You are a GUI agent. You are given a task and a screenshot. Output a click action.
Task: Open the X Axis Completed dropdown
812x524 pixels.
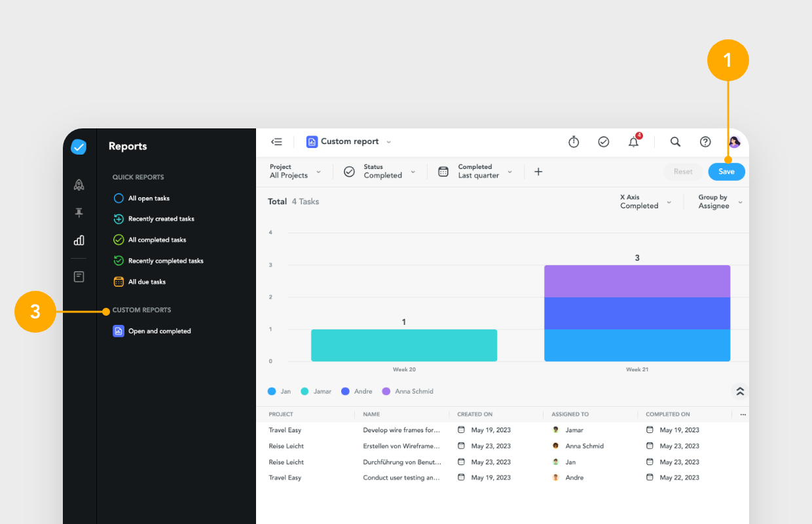646,202
